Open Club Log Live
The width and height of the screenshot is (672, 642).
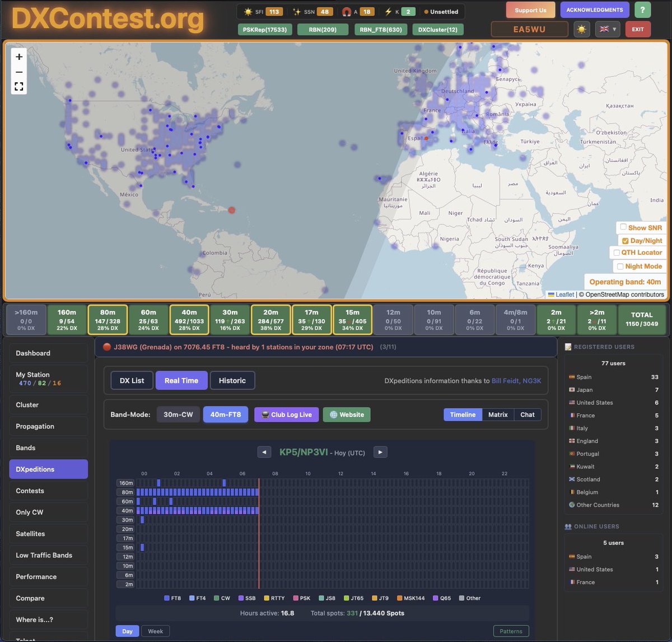tap(287, 415)
